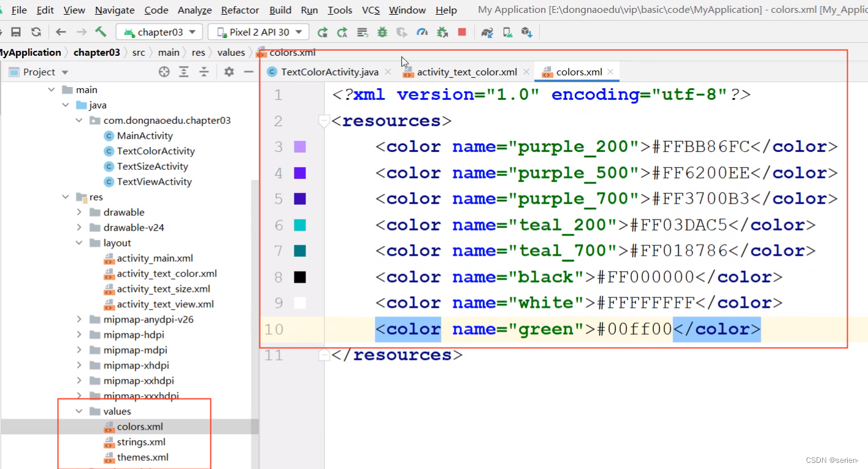Click the Expand All icon in Project panel
868x469 pixels.
point(184,72)
